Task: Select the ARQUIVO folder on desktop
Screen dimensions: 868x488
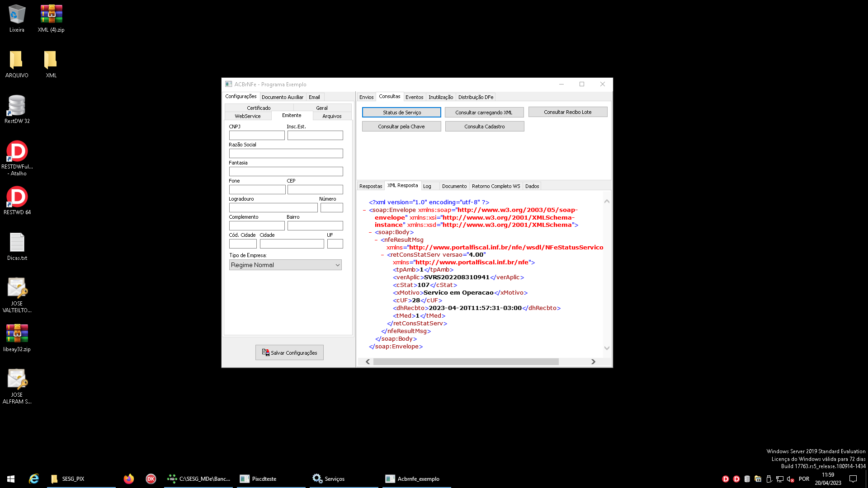Action: coord(17,64)
